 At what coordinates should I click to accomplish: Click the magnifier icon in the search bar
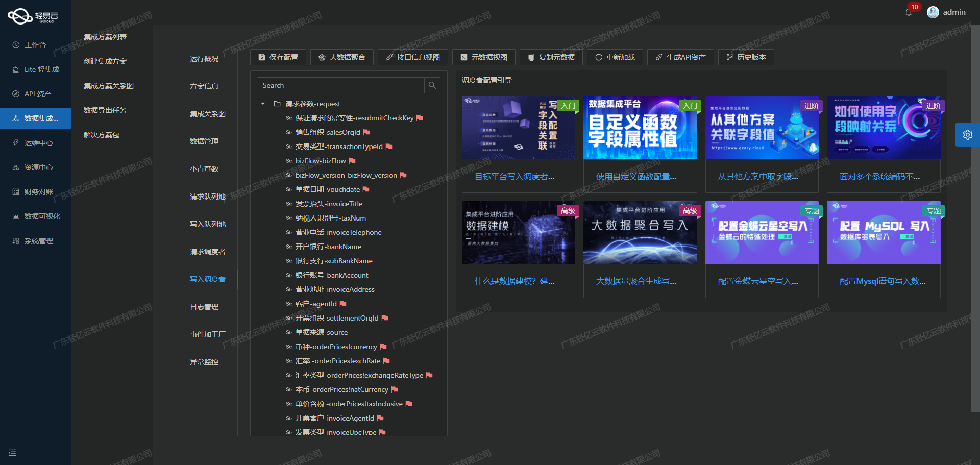tap(432, 85)
